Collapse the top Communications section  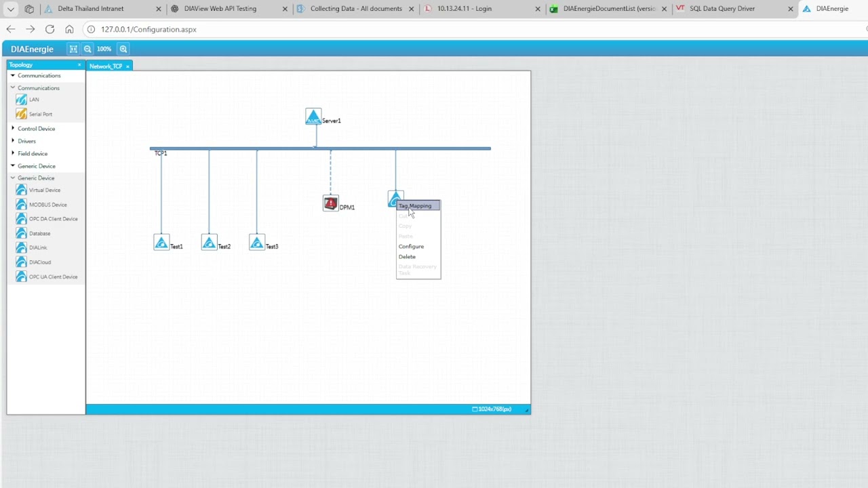tap(13, 75)
